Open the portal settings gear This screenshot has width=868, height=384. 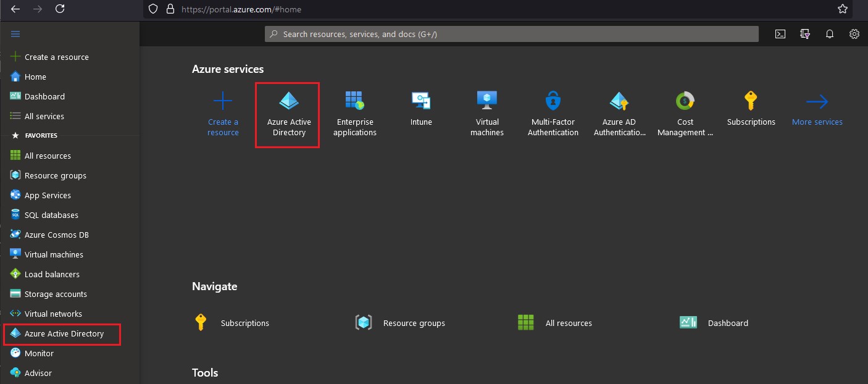pos(854,35)
